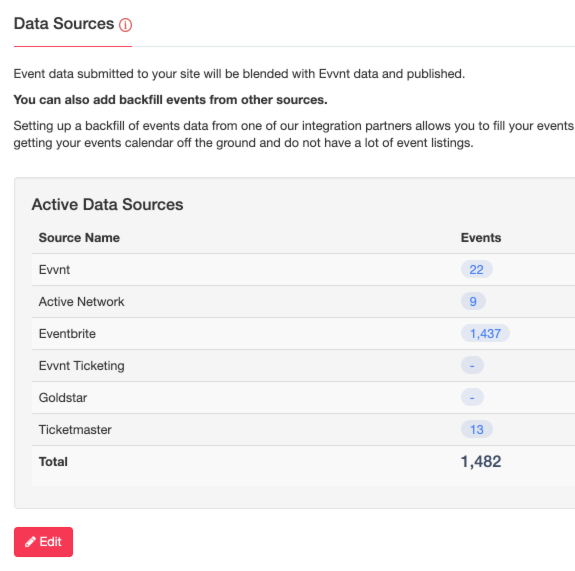Select the Active Network source row name
Viewport: 575px width, 571px height.
click(81, 301)
